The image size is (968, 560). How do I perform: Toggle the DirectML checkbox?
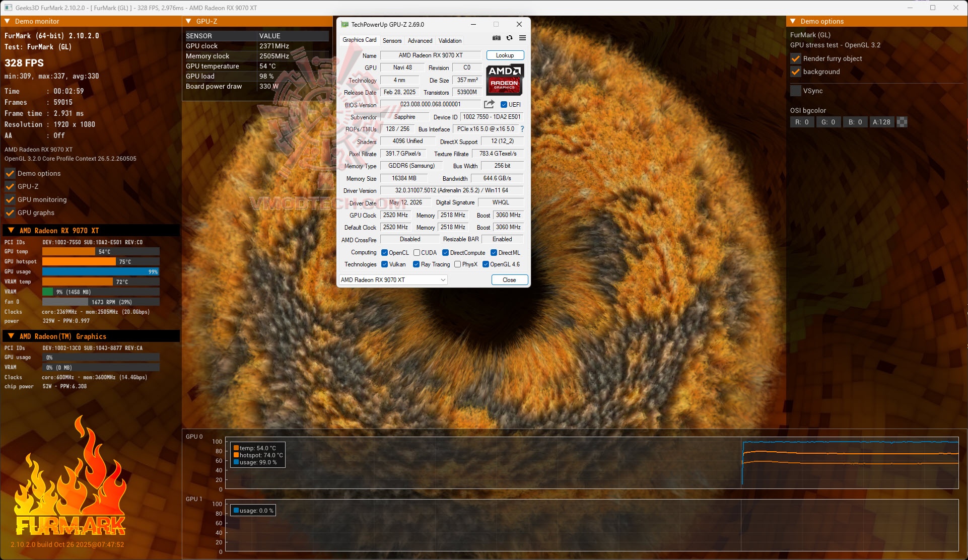coord(494,253)
